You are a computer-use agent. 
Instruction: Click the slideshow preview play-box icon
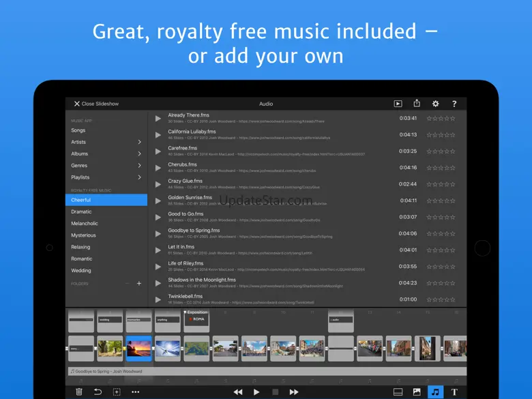coord(398,104)
